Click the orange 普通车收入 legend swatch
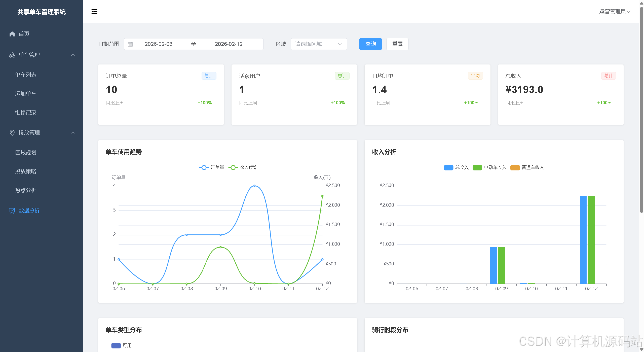This screenshot has width=644, height=352. point(515,168)
